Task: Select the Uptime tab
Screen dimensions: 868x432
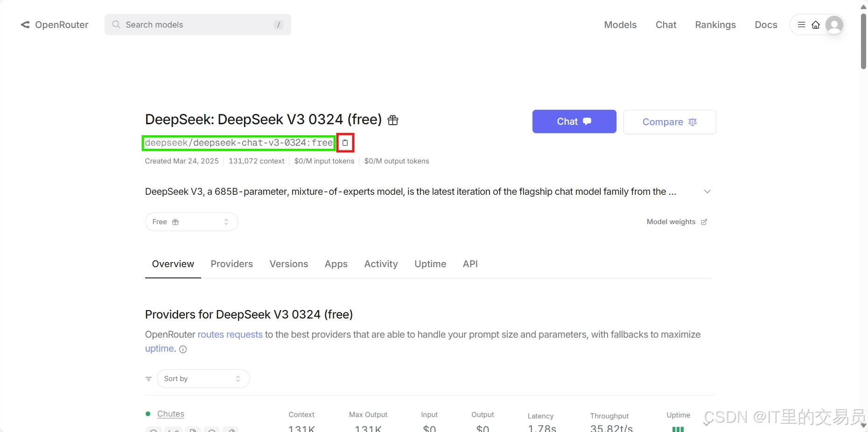Action: [430, 264]
